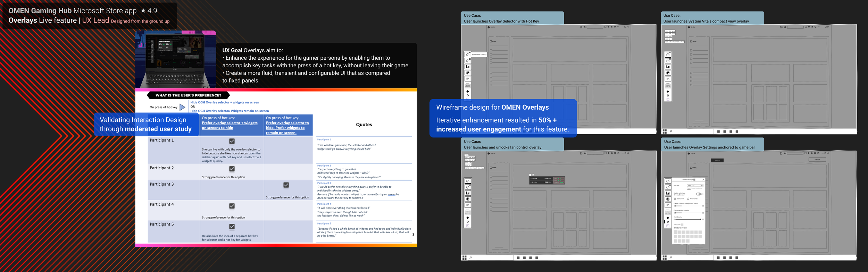Click OMEN diamond in Overlay Selector wireframe sidebar

coord(468,91)
